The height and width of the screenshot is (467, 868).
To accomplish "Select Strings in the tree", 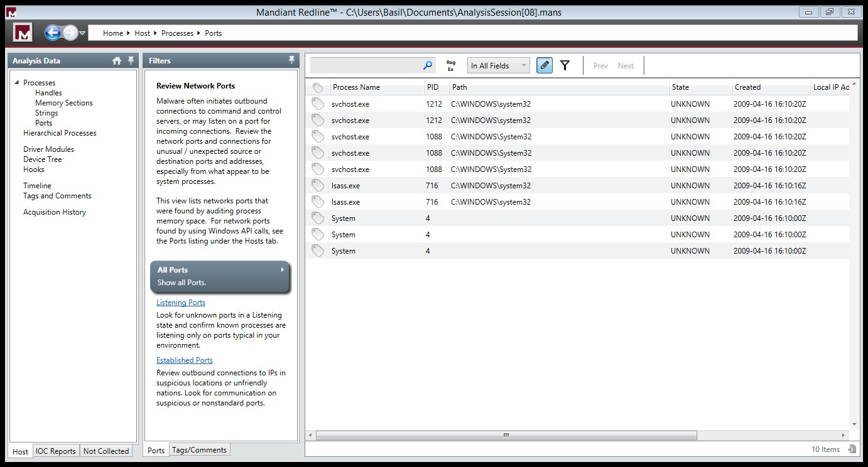I will pyautogui.click(x=46, y=113).
